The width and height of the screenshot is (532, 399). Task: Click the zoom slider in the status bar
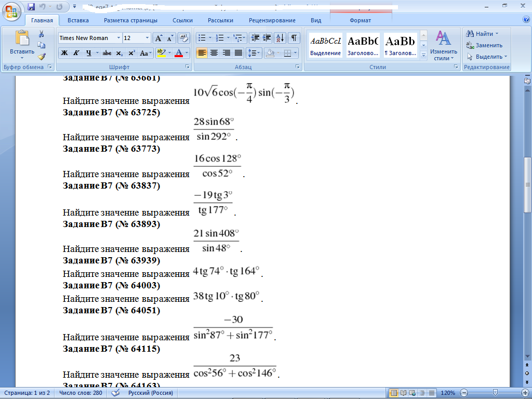click(495, 393)
